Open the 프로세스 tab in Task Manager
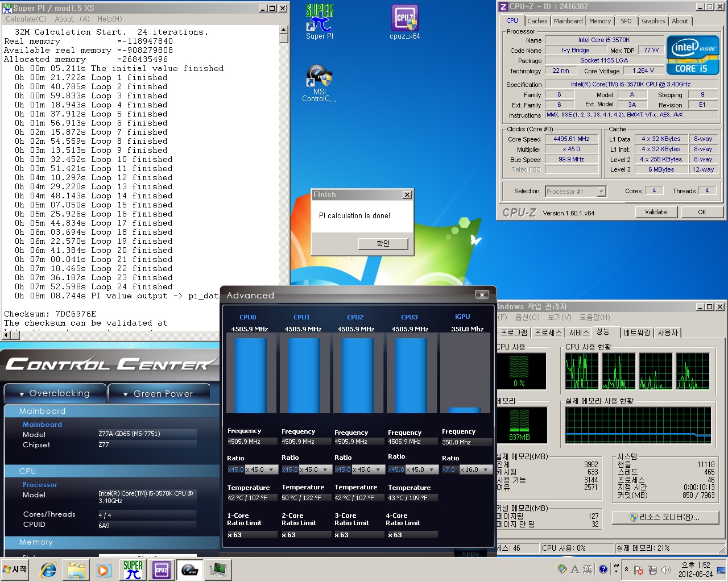 548,332
